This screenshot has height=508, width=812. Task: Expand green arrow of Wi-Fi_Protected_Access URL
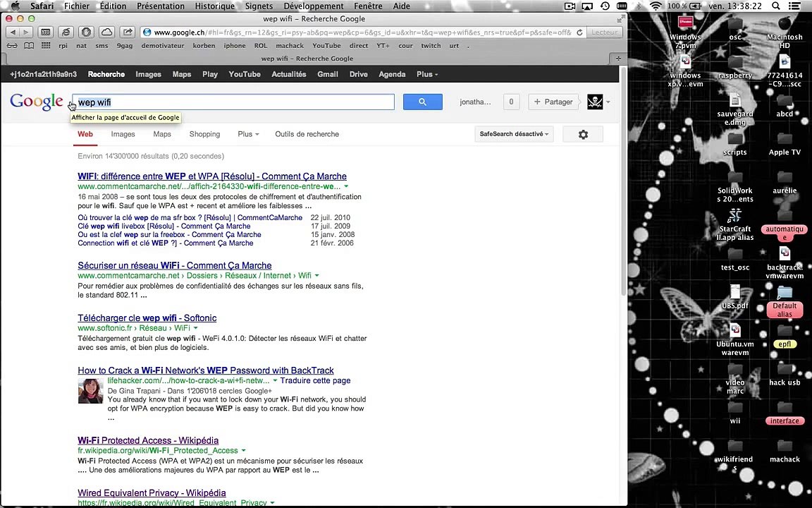[243, 451]
